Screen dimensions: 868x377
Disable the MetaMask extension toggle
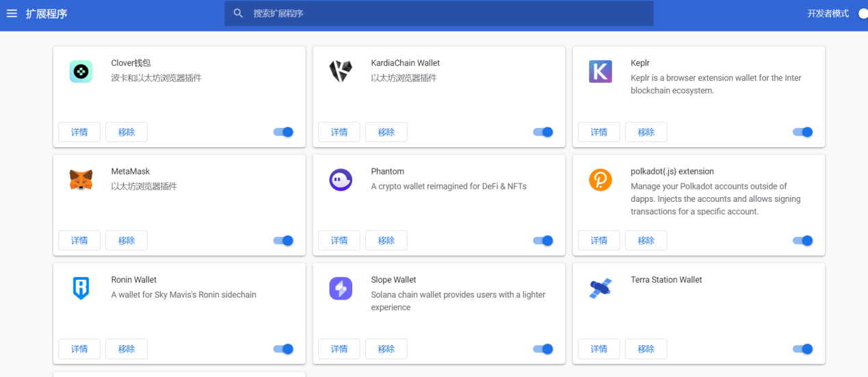point(283,241)
